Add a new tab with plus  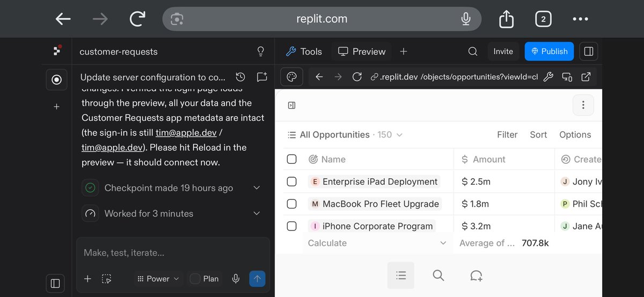click(404, 52)
